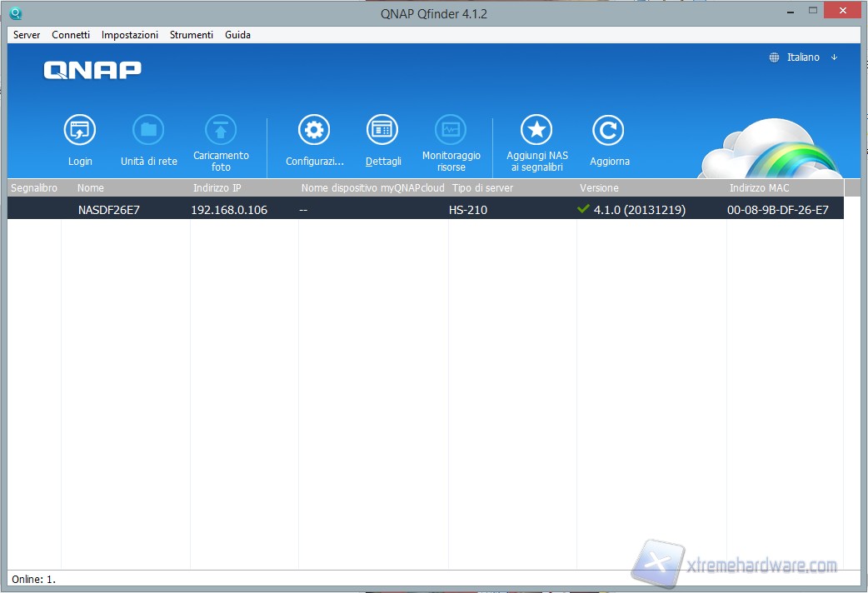
Task: Open the Configurazione gear icon
Action: [x=314, y=131]
